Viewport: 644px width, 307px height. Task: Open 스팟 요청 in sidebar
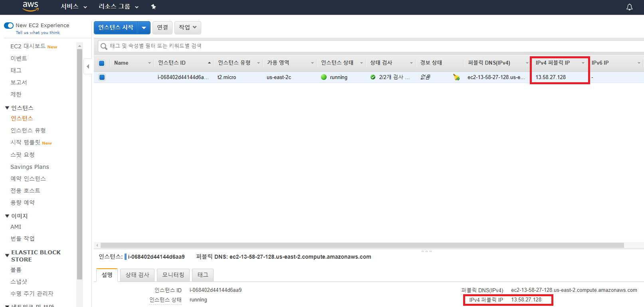[x=22, y=154]
